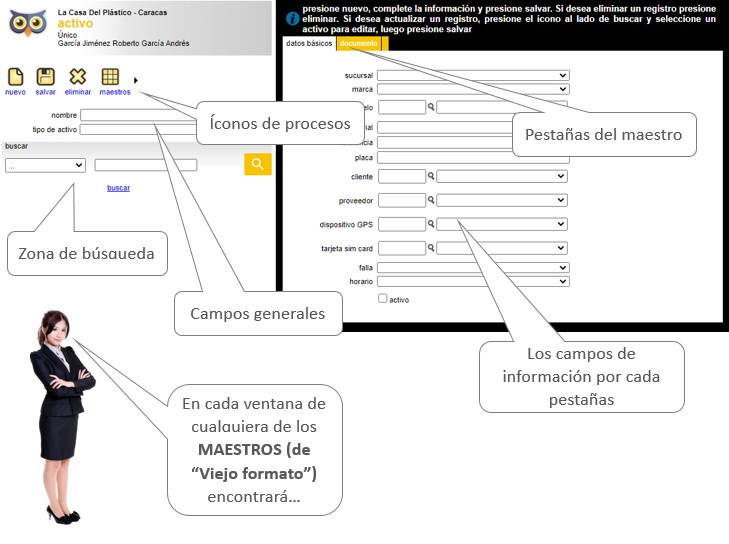Viewport: 729px width, 544px height.
Task: Click the user name 'García Jiménez Roberto García Andrés'
Action: 123,43
